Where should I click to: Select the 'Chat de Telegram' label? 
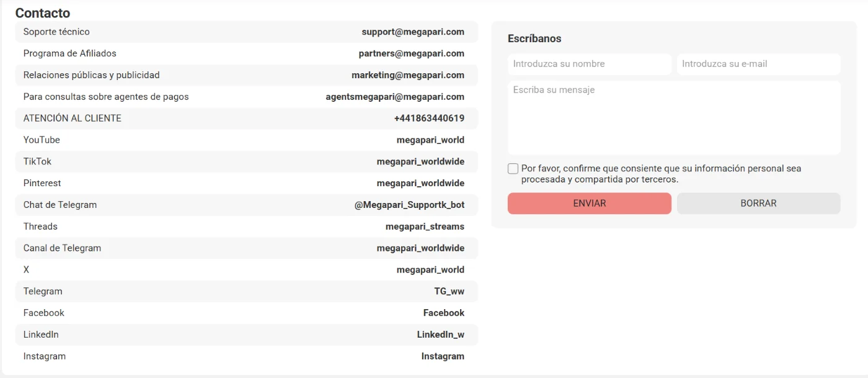point(60,205)
